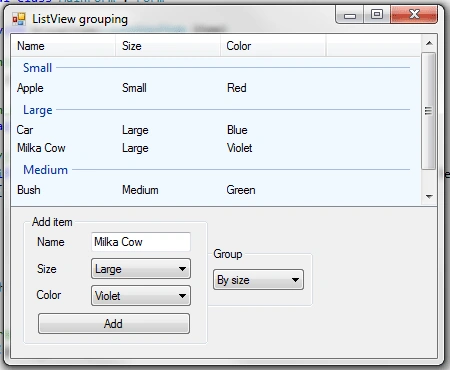Select the Medium group header
Image resolution: width=450 pixels, height=370 pixels.
click(x=45, y=170)
